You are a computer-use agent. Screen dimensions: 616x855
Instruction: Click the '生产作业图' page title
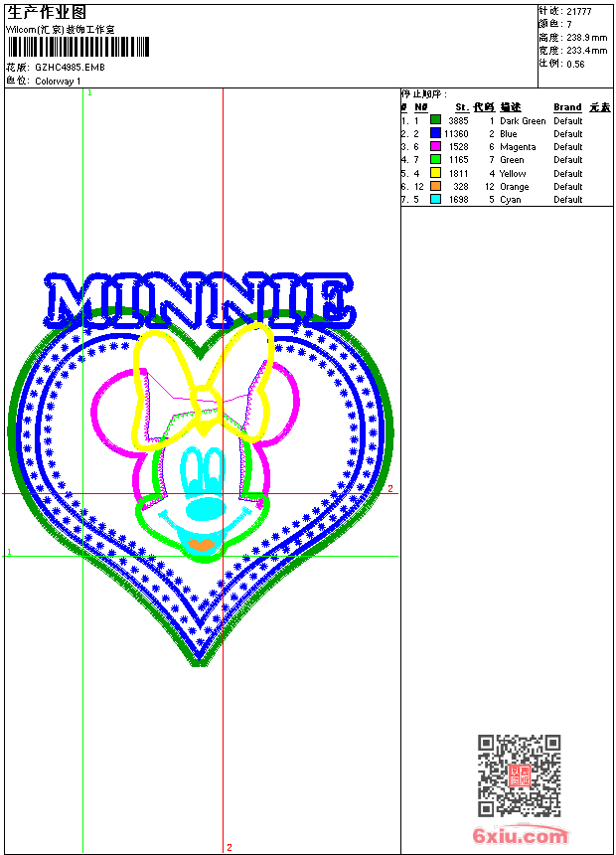pyautogui.click(x=47, y=13)
